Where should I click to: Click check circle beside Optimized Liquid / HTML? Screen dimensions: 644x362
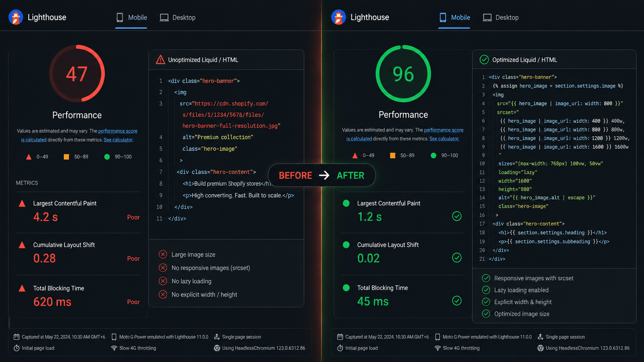[x=484, y=60]
